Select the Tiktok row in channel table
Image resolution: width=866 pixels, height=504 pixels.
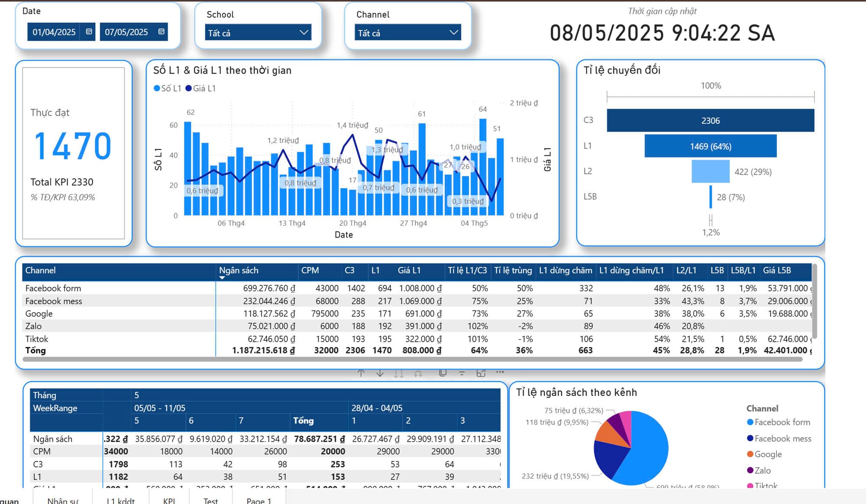click(417, 339)
